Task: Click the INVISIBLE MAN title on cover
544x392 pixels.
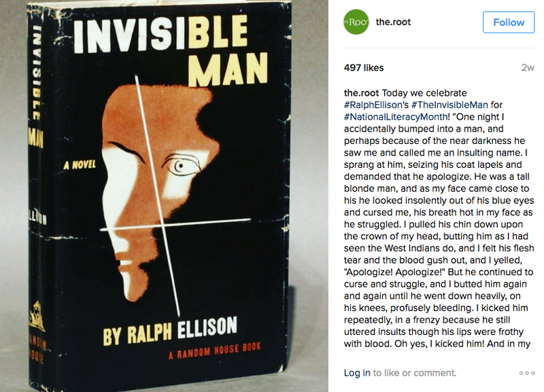Action: [x=171, y=50]
